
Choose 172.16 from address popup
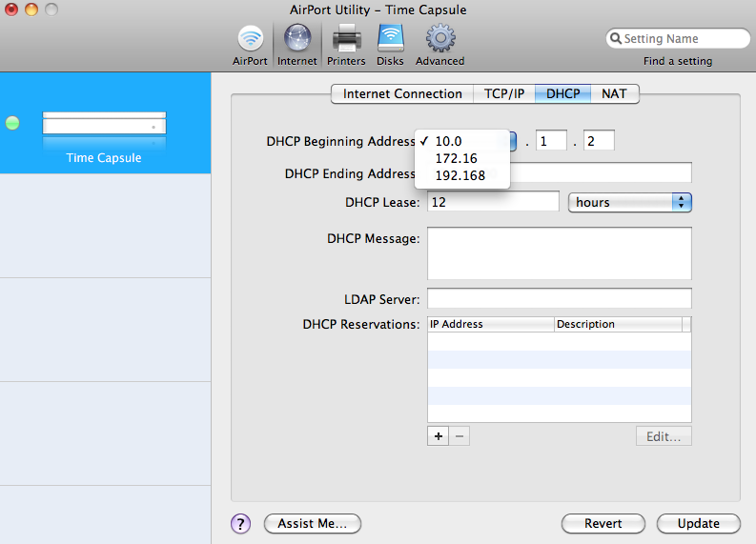coord(462,158)
